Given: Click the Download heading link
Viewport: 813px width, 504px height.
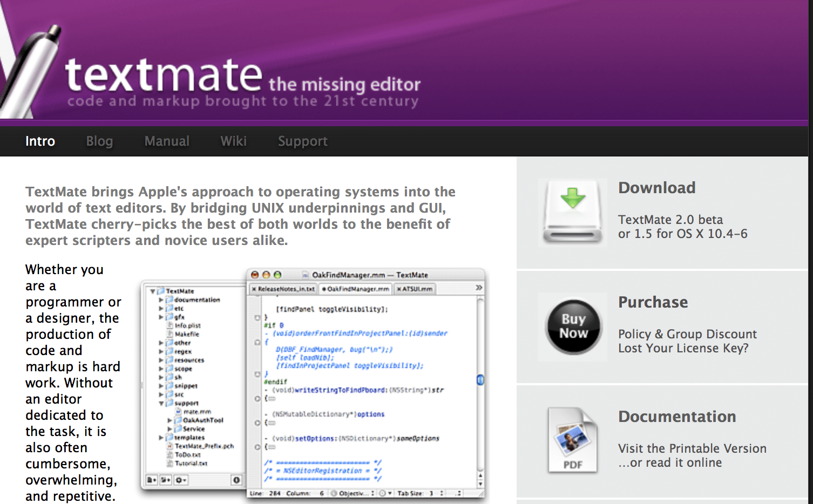Looking at the screenshot, I should coord(657,188).
